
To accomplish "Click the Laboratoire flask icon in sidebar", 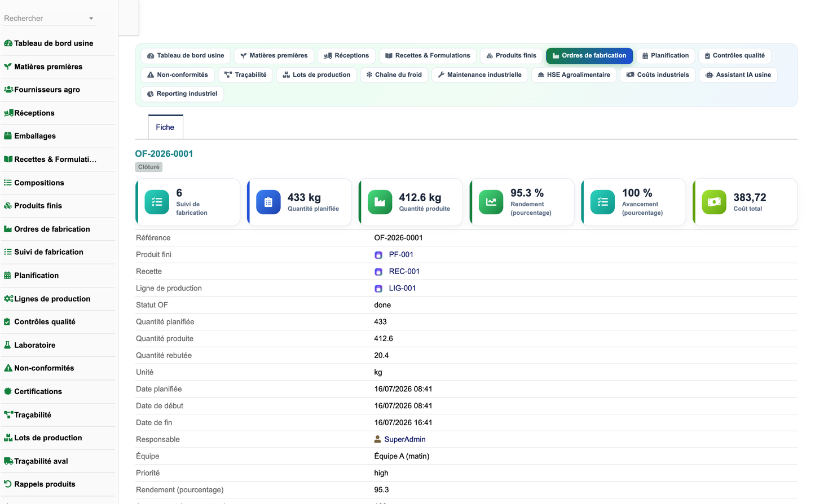I will point(8,345).
